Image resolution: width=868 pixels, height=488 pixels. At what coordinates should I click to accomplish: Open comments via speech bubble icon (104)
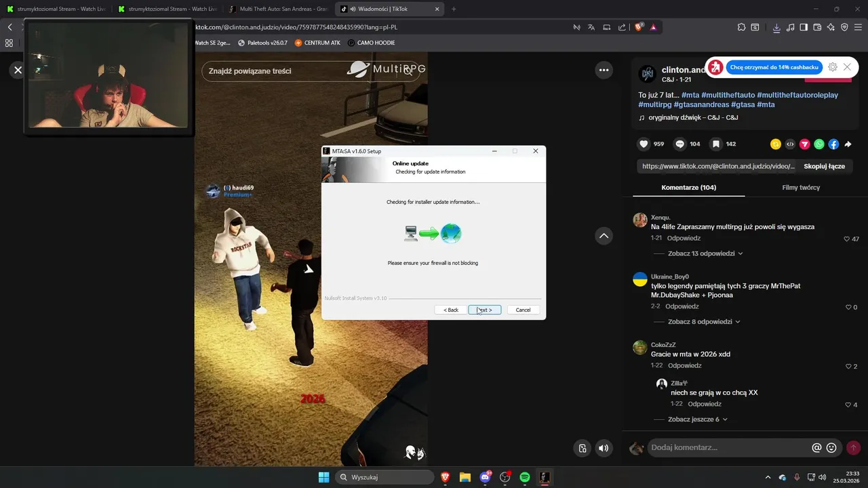point(679,144)
